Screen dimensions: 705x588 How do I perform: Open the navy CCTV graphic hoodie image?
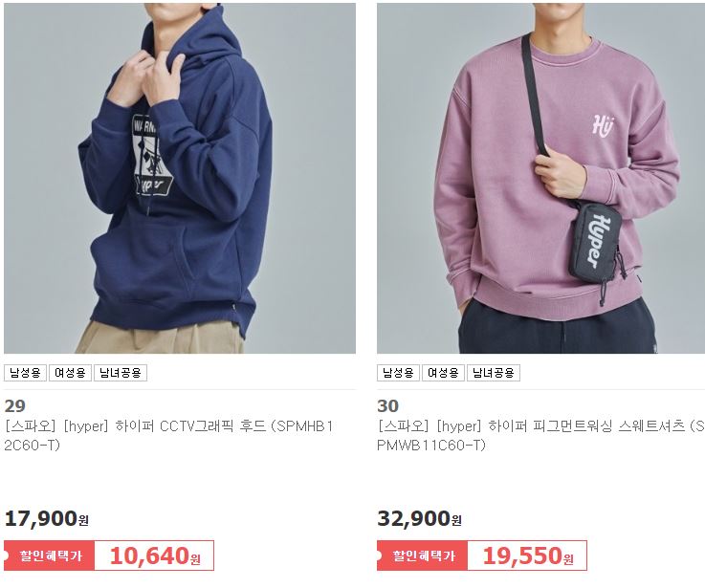coord(180,178)
